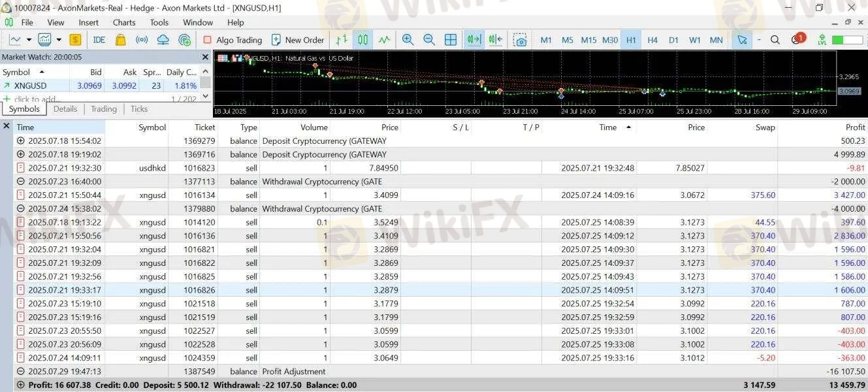
Task: Sort history by the Swap column header
Action: (x=765, y=127)
